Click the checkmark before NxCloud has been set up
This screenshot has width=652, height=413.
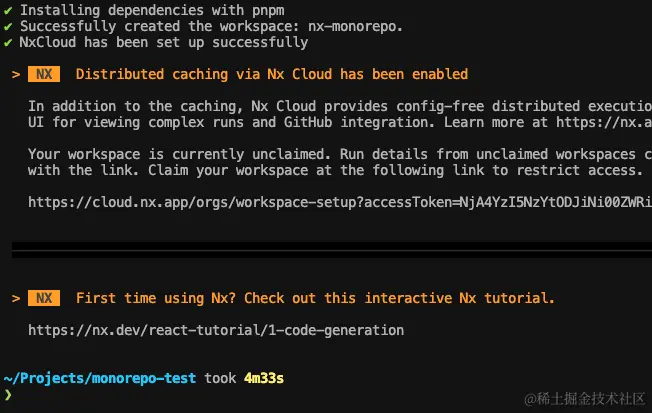point(8,42)
